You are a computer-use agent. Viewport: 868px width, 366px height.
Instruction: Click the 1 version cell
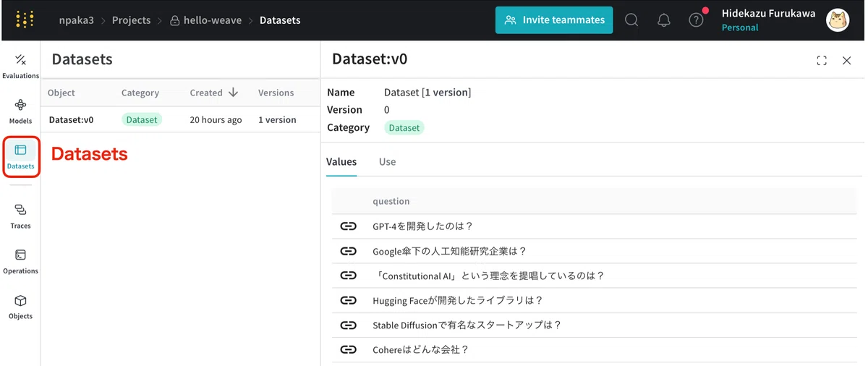(x=277, y=120)
